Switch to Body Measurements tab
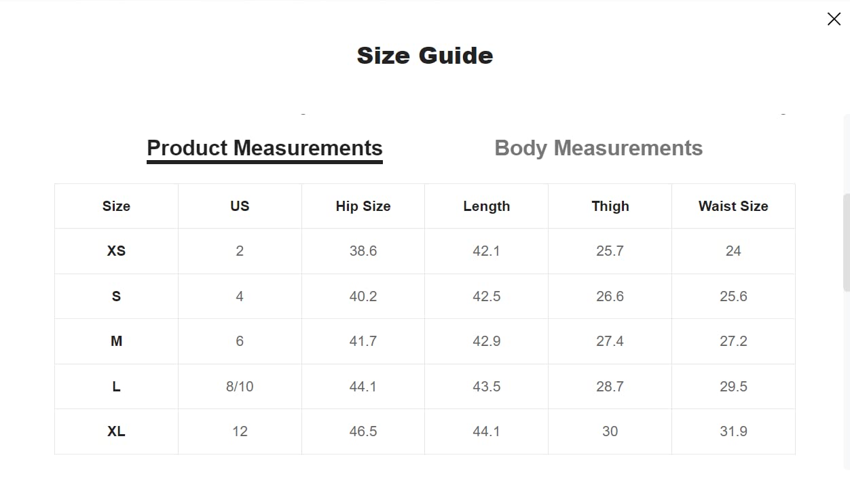Viewport: 850px width, 504px height. (x=598, y=148)
